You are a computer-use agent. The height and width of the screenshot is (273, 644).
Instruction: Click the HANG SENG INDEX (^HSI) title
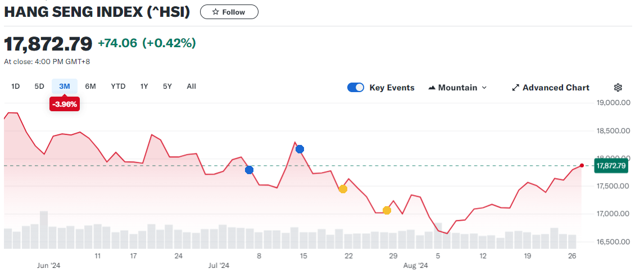point(97,12)
